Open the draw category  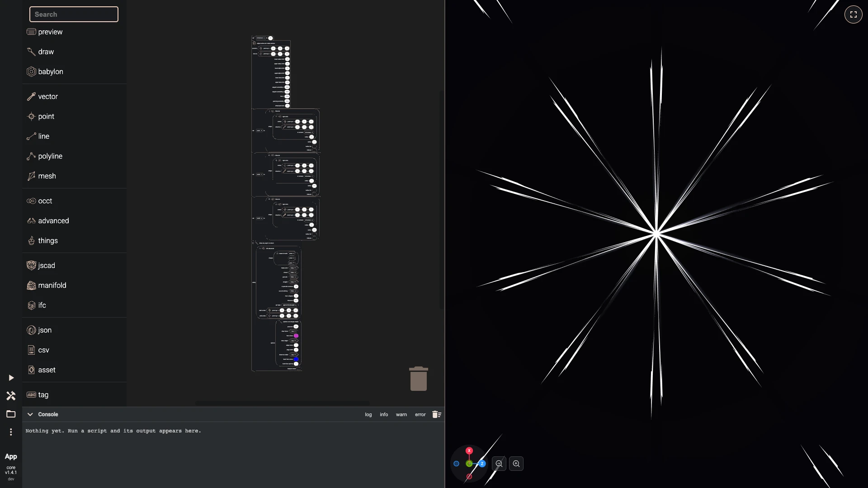[74, 52]
